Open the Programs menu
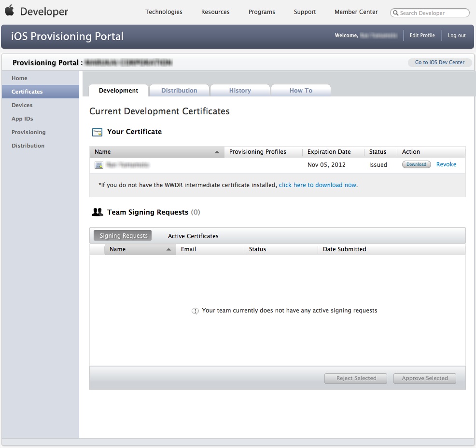This screenshot has height=448, width=476. tap(262, 12)
